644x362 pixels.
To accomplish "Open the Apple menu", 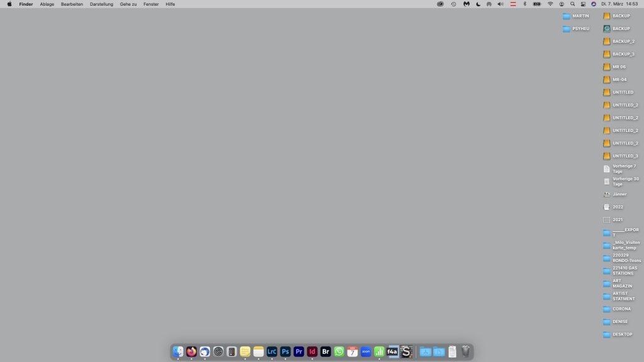I will pos(9,4).
